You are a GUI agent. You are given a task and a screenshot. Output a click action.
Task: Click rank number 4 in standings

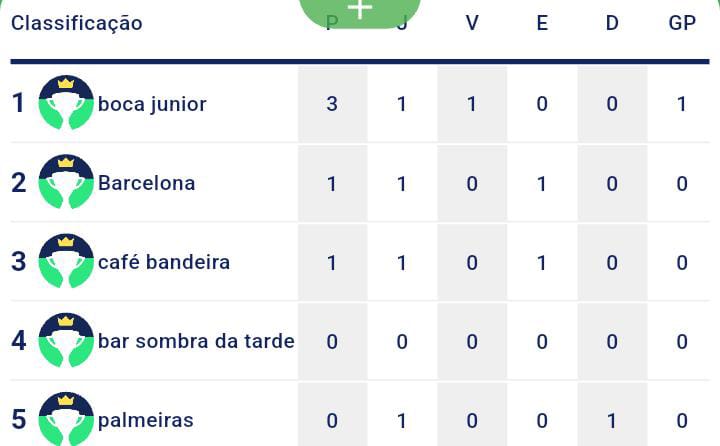[x=18, y=340]
